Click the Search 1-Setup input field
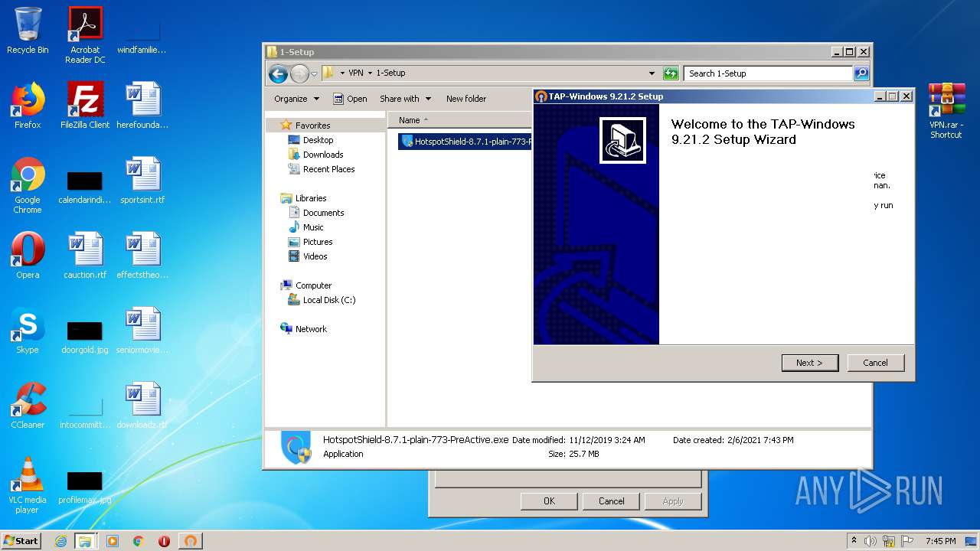Screen dimensions: 980x551 pyautogui.click(x=768, y=73)
